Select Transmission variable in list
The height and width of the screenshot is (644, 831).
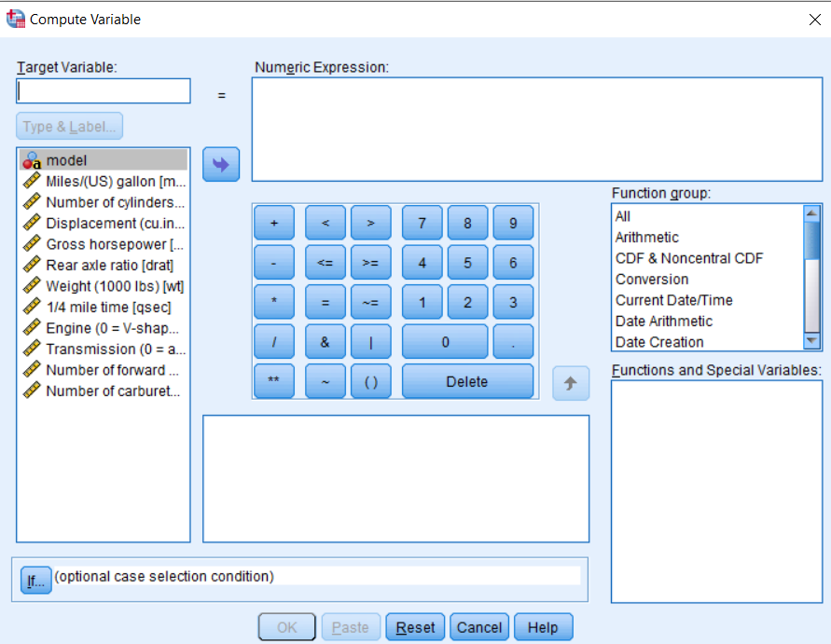point(104,349)
